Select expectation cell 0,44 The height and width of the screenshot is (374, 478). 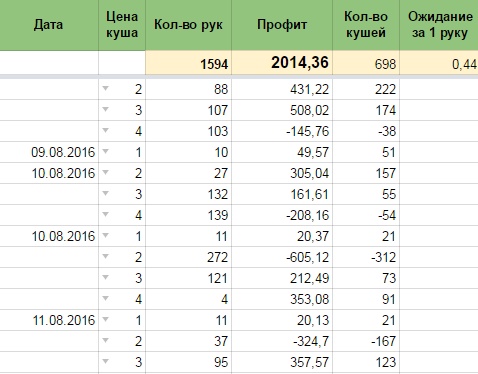click(x=439, y=63)
